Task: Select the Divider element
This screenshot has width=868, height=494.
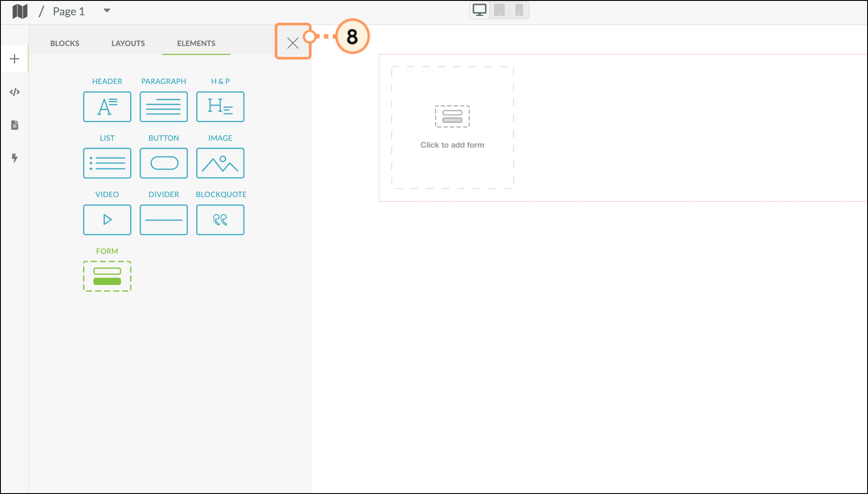Action: tap(164, 219)
